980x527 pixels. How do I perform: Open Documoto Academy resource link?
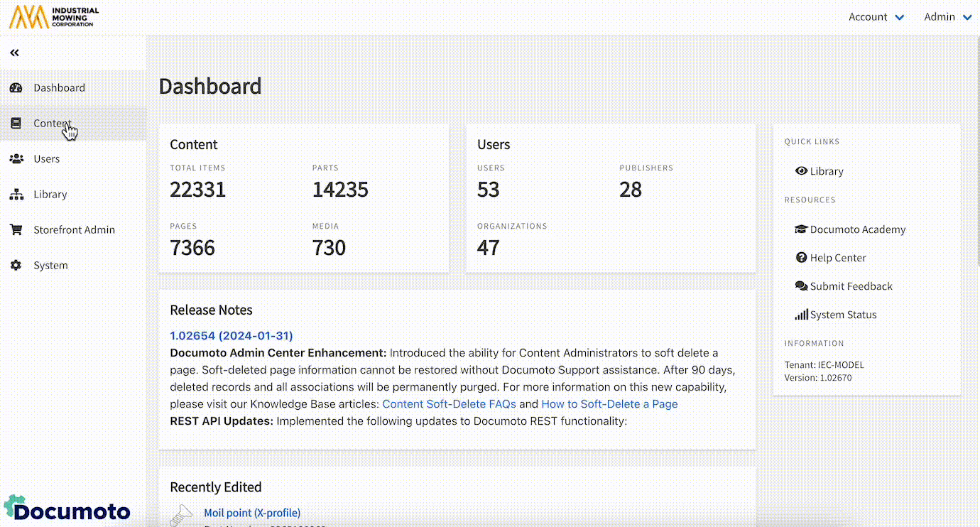click(857, 229)
